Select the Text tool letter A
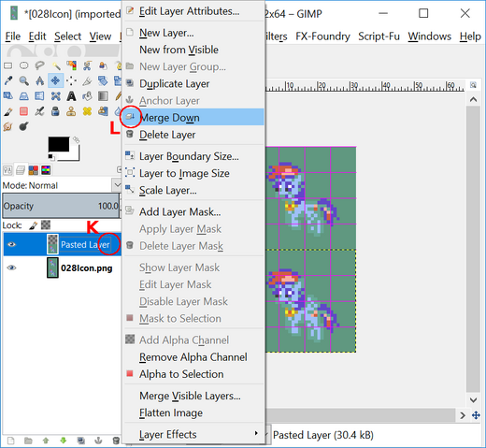The image size is (486, 448). 71,96
